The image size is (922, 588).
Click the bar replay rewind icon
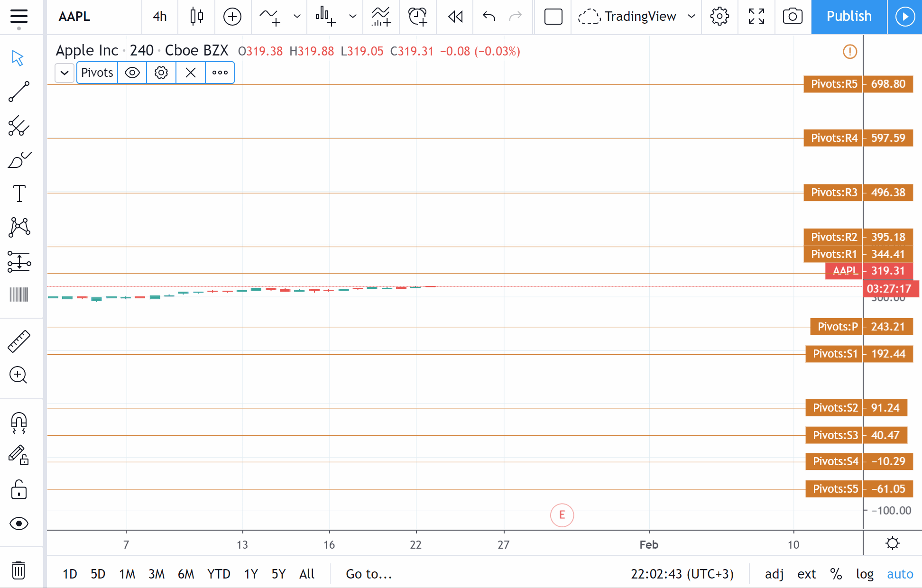[x=455, y=17]
